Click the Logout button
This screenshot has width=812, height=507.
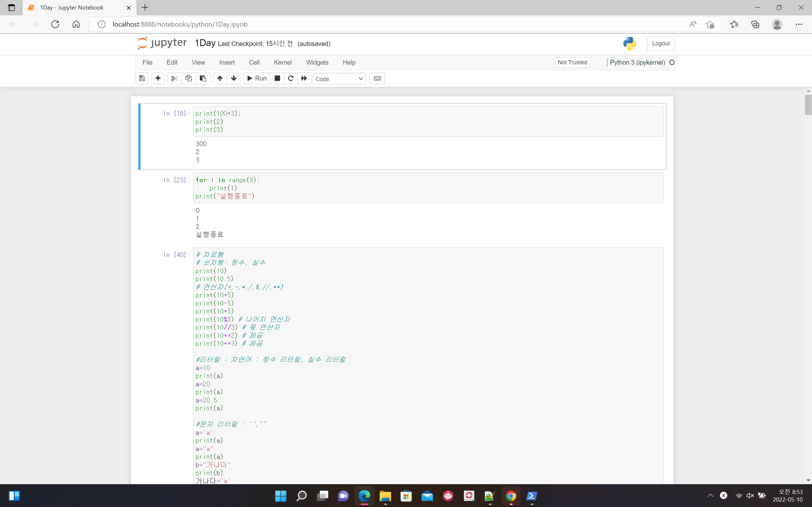pos(660,44)
